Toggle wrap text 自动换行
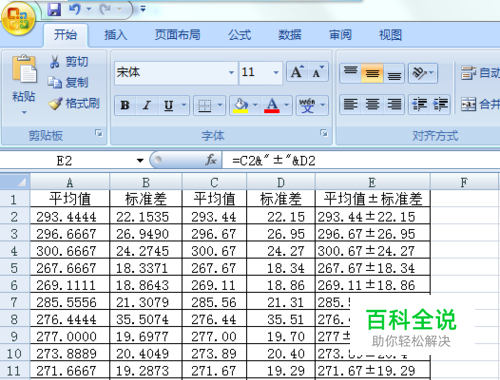This screenshot has width=500, height=380. (480, 73)
